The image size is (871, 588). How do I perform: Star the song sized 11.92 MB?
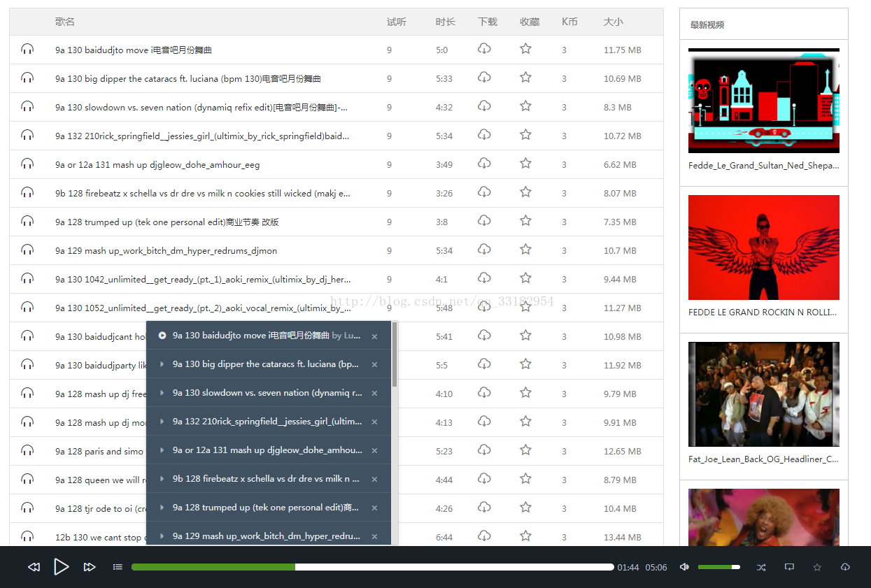(x=525, y=364)
